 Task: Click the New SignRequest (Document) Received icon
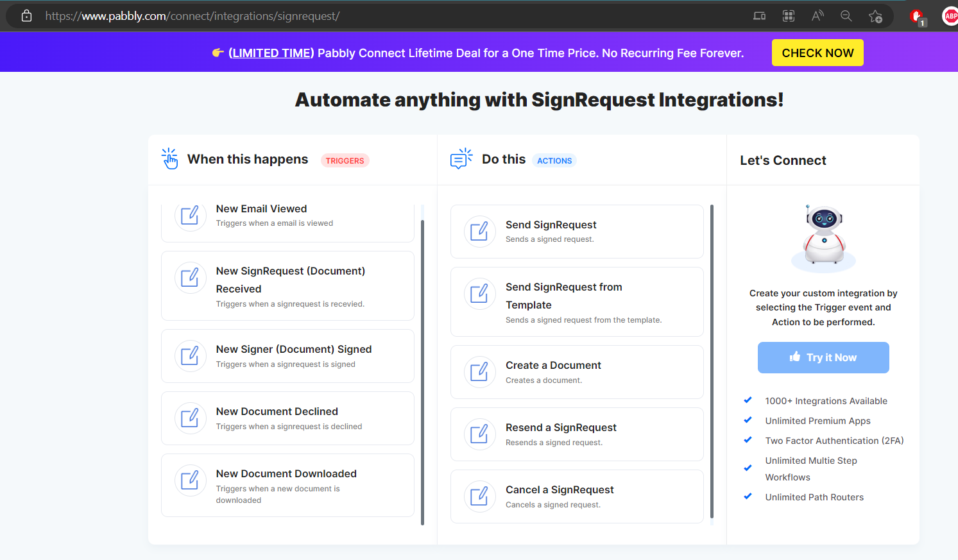(191, 278)
